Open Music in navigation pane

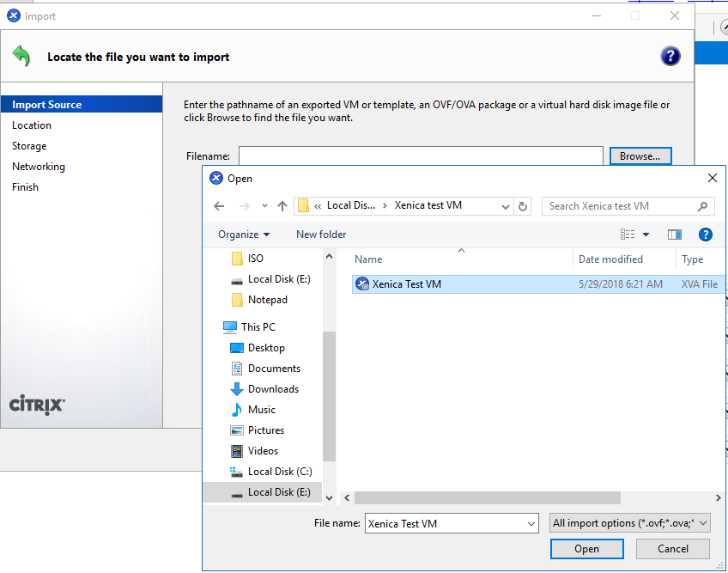click(261, 410)
